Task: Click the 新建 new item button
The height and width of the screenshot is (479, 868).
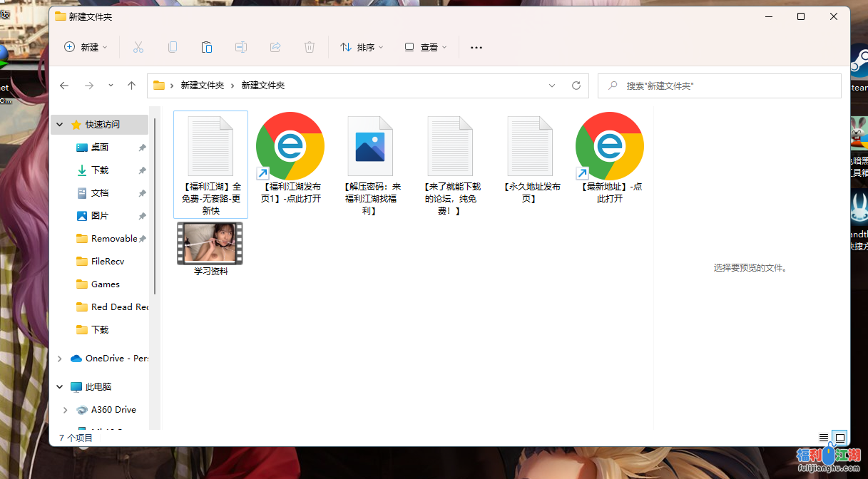Action: coord(86,47)
